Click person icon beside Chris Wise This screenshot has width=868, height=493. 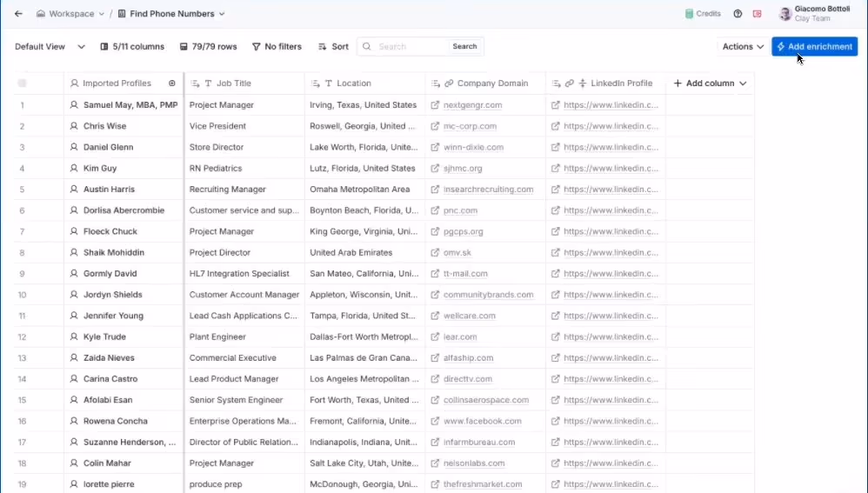click(x=74, y=125)
